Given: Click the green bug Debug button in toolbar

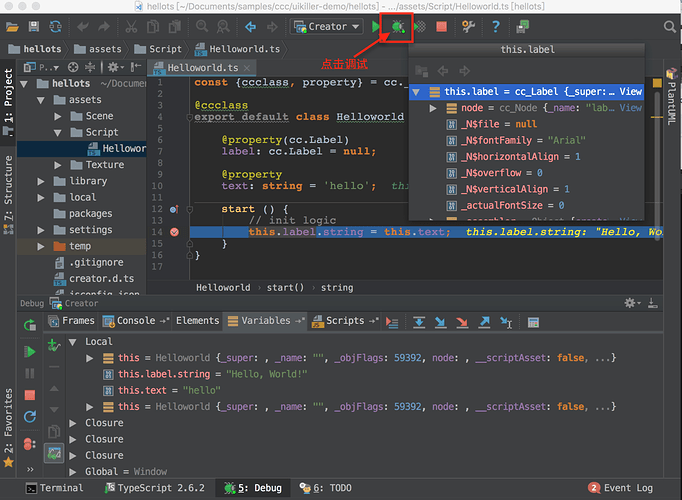Looking at the screenshot, I should tap(398, 26).
